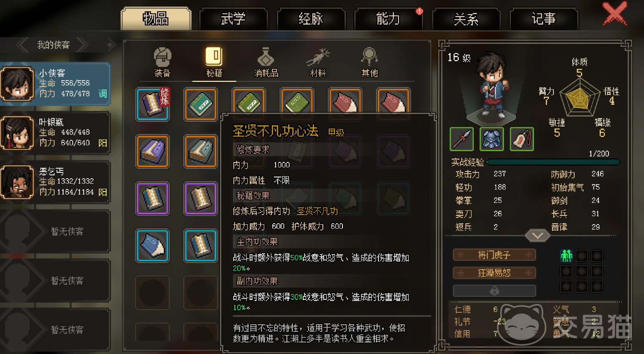644x354 pixels.
Task: Open the 材料 materials category
Action: coord(318,63)
